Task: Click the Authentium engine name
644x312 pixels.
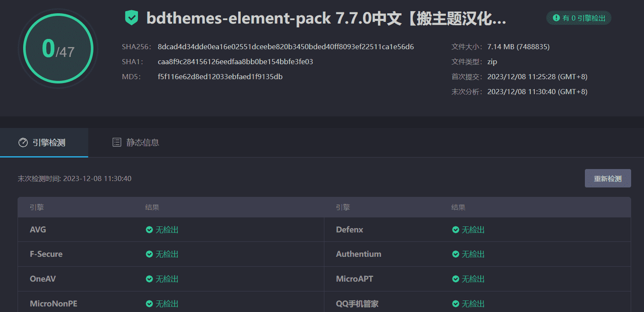Action: (x=358, y=254)
